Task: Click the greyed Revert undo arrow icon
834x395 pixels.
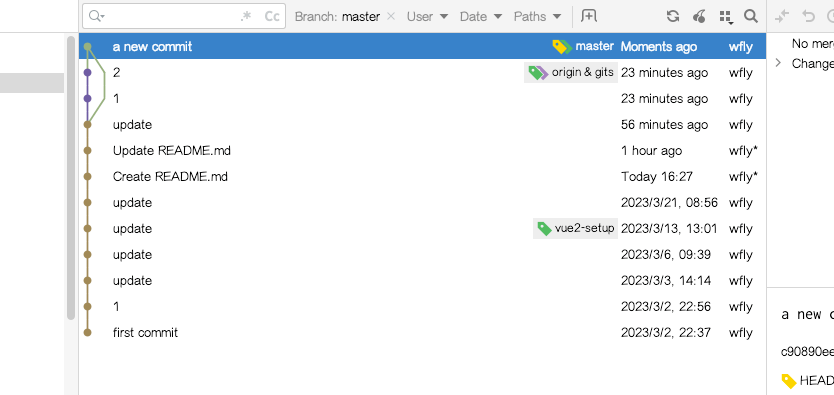Action: [x=808, y=16]
